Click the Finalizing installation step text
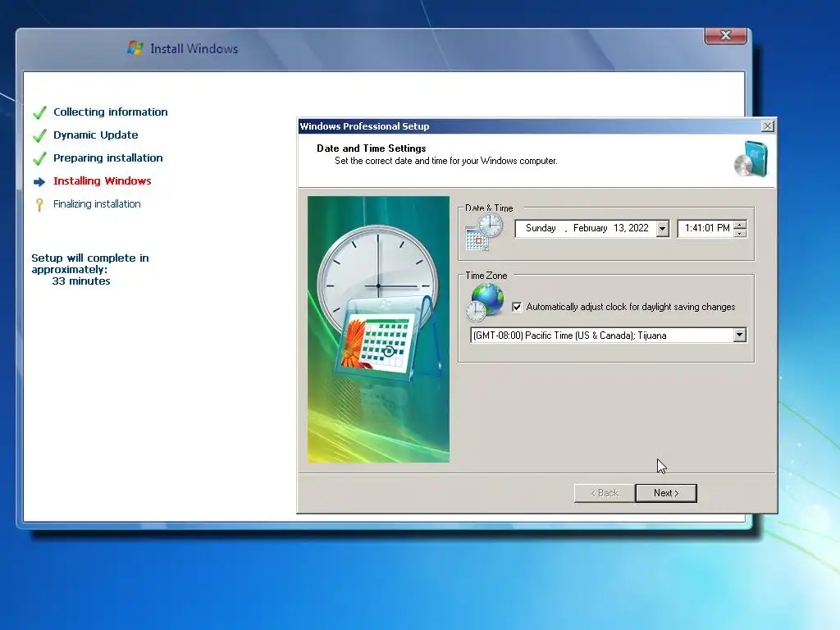The height and width of the screenshot is (630, 840). click(97, 204)
